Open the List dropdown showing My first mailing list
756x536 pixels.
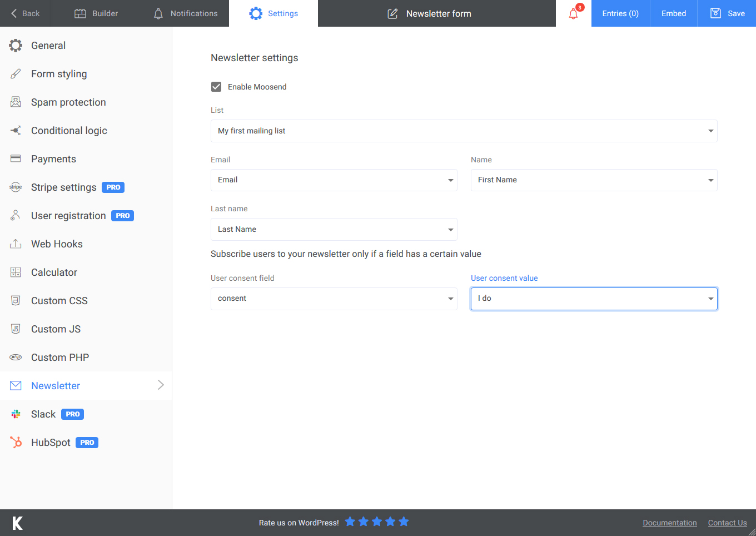click(464, 131)
